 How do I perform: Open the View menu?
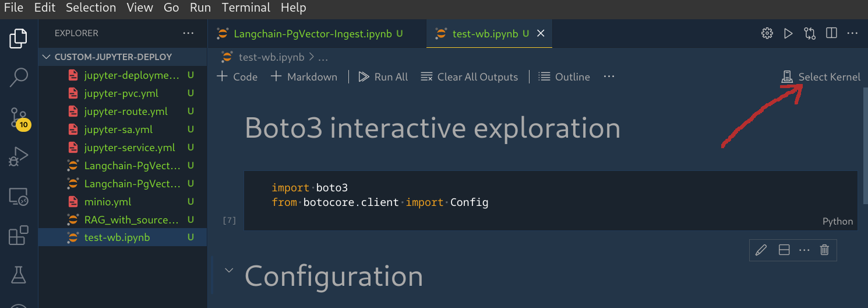[139, 8]
